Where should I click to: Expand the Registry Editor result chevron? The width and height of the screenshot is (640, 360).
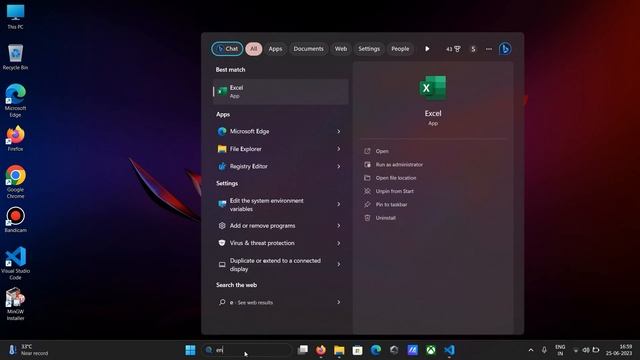(338, 167)
